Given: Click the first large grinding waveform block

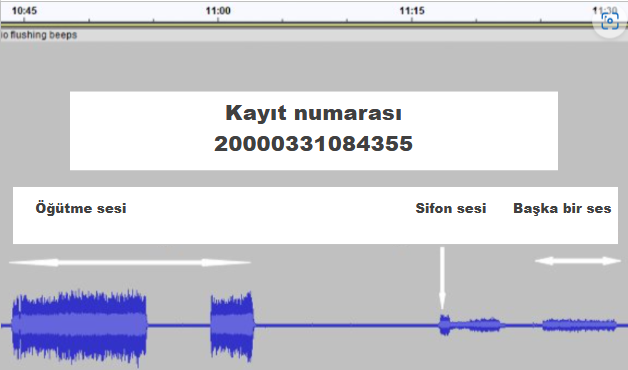Looking at the screenshot, I should (x=79, y=326).
